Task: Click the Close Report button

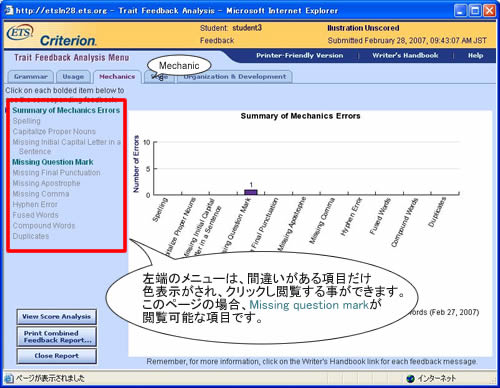Action: tap(56, 356)
